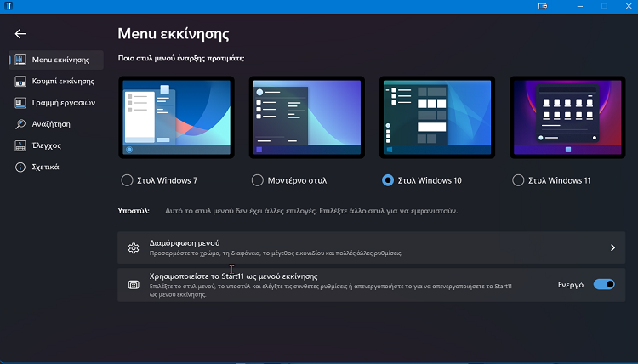This screenshot has height=364, width=638.
Task: Click the Μοντέρνο στυλ label text
Action: click(297, 180)
